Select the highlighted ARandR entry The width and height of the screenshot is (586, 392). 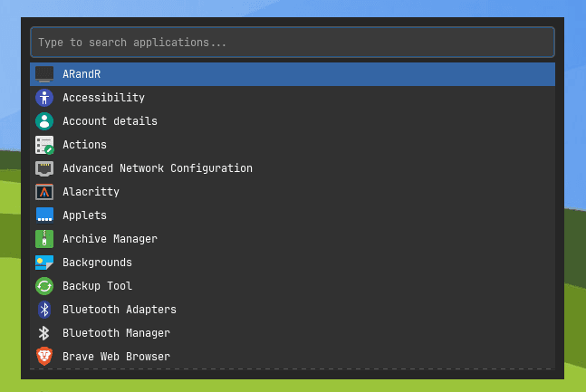292,74
